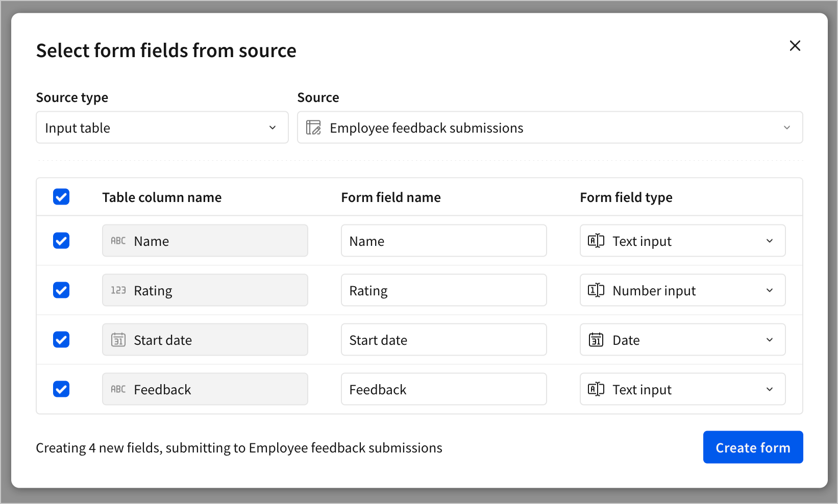Viewport: 838px width, 504px height.
Task: Uncheck the Feedback row checkbox
Action: pyautogui.click(x=61, y=389)
